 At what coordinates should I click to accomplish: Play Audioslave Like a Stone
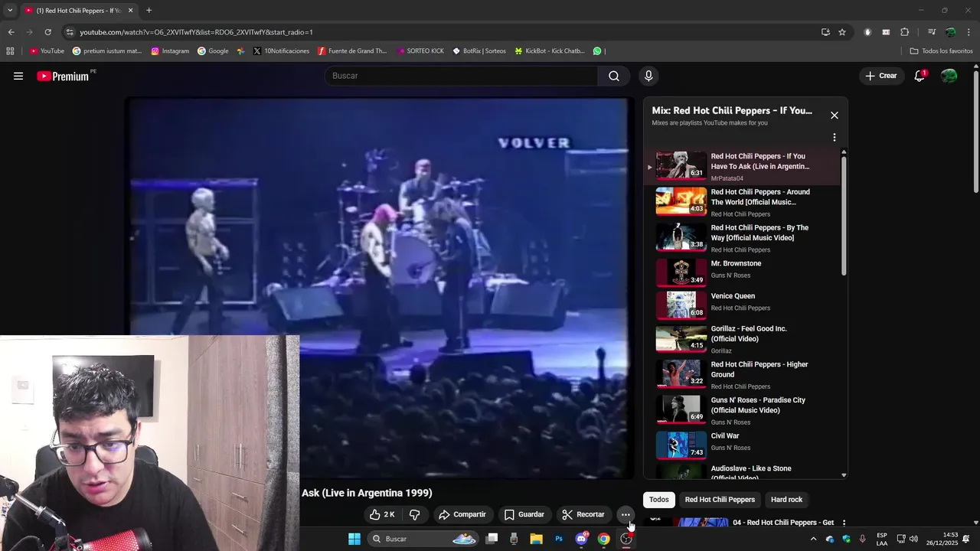[x=743, y=471]
